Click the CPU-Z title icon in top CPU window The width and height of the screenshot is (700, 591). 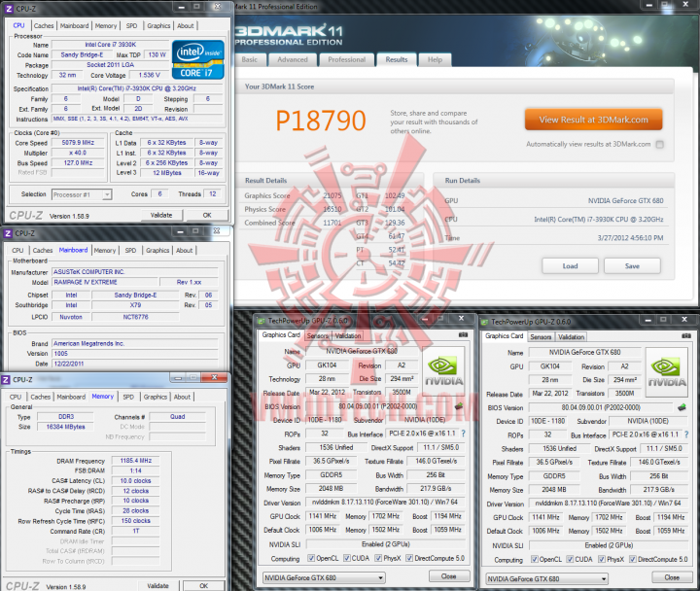tap(9, 9)
